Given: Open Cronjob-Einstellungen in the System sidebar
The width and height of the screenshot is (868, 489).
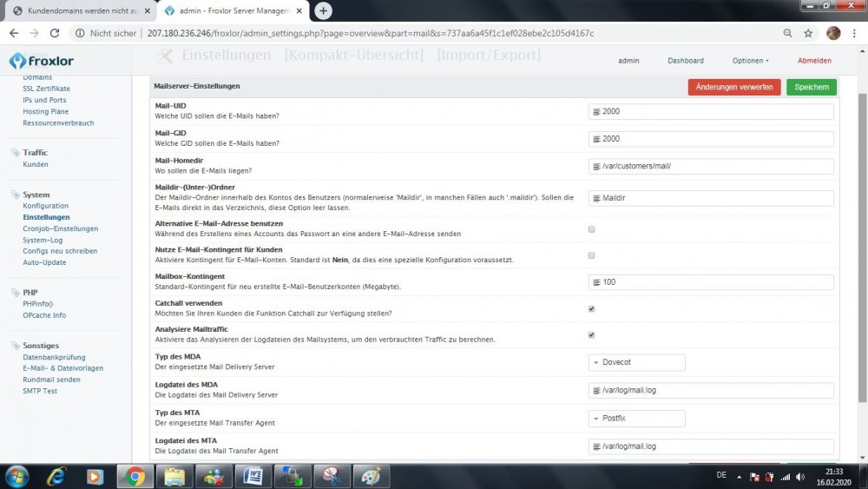Looking at the screenshot, I should tap(61, 228).
